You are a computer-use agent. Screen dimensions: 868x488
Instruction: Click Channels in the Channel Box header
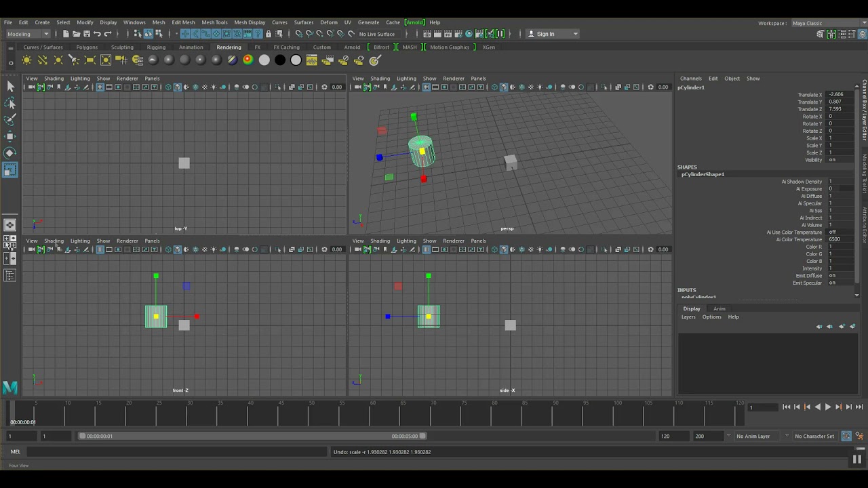(691, 79)
